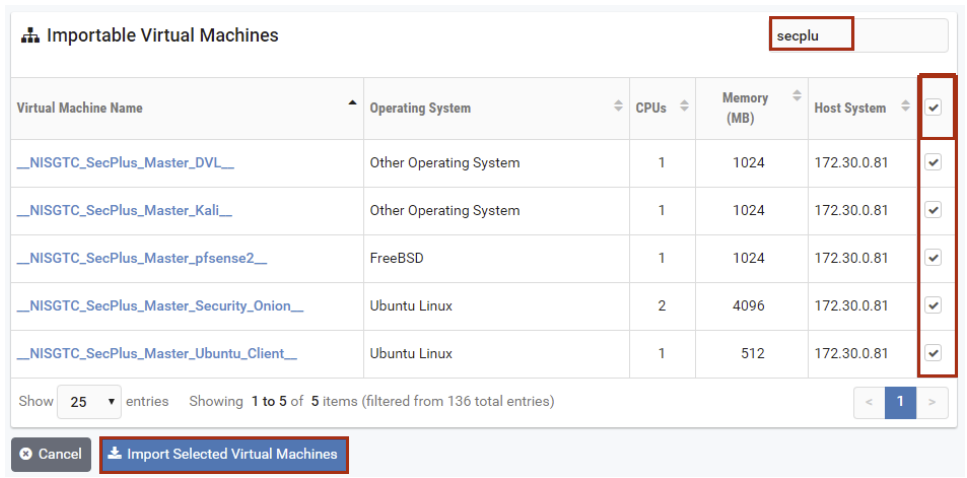Click the 4096 memory value
Screen dimensions: 967x478
(749, 305)
